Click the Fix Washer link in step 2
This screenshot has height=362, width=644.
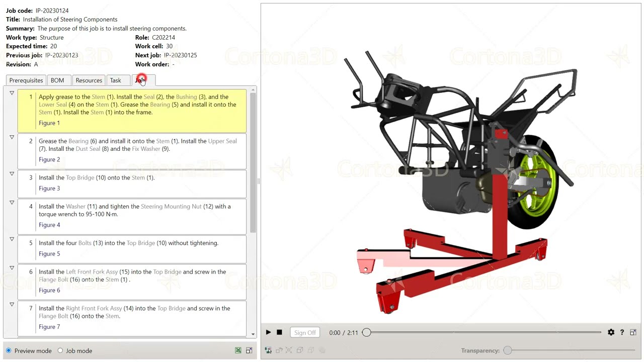(146, 149)
